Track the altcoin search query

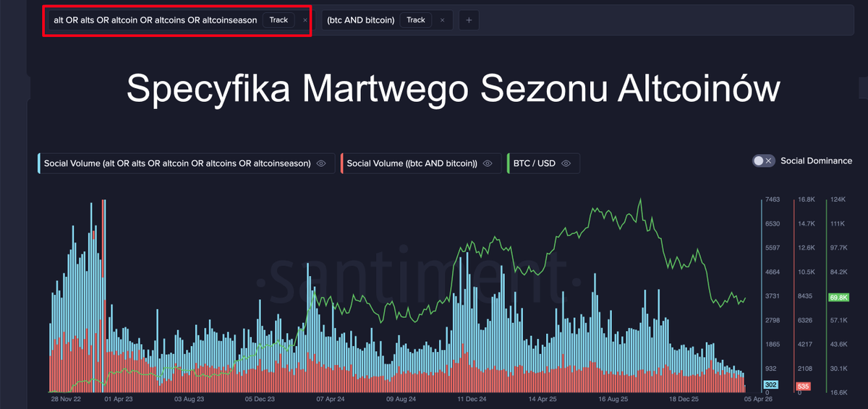[x=278, y=20]
